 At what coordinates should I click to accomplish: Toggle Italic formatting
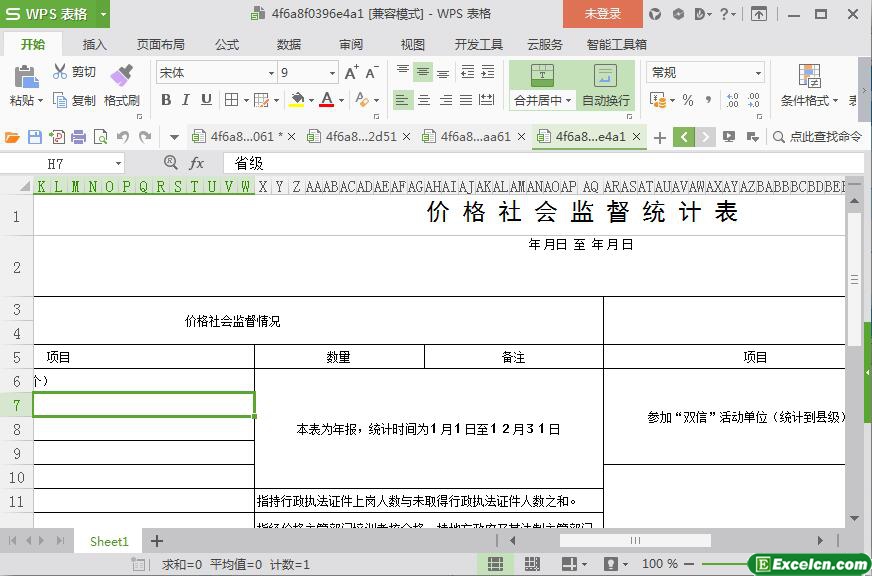(186, 100)
